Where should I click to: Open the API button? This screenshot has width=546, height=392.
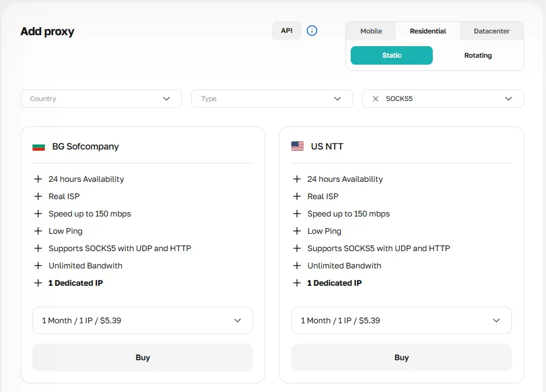pos(287,31)
